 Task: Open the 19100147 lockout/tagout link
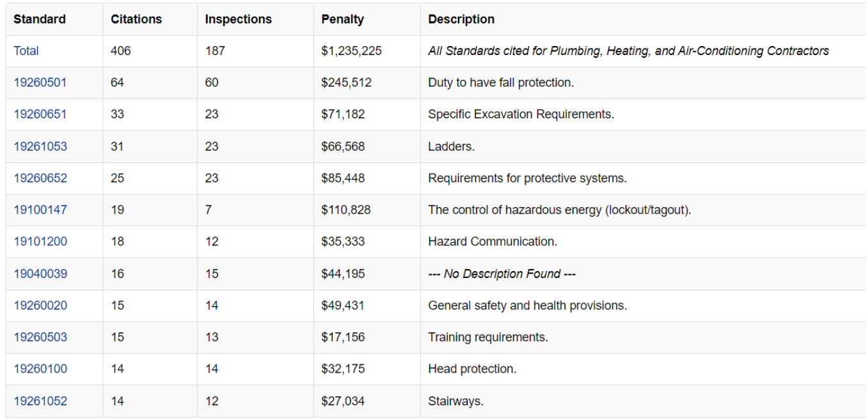pos(40,210)
